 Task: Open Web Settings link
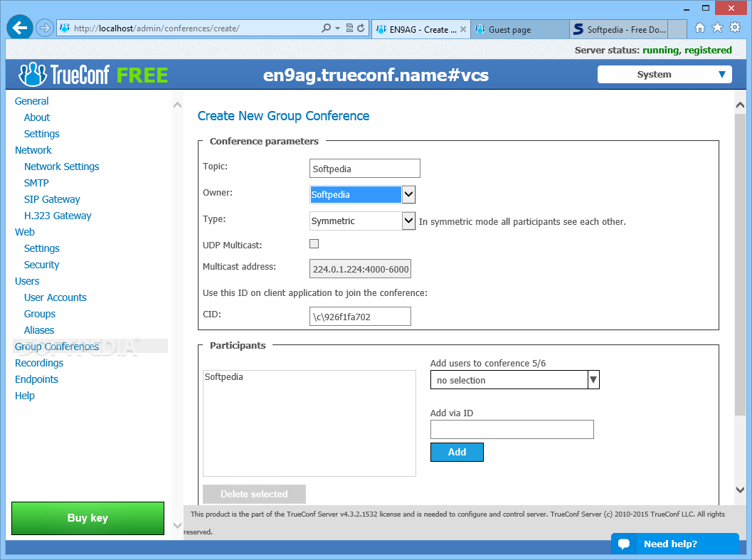click(42, 248)
